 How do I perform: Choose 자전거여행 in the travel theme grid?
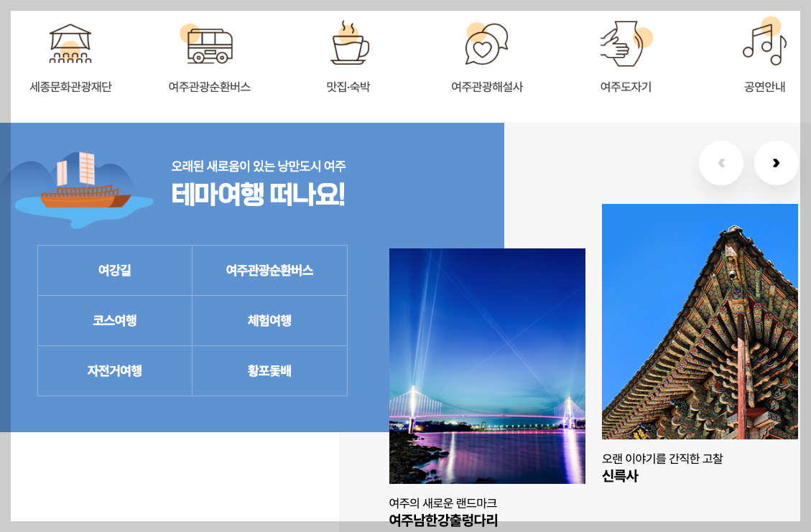point(114,370)
